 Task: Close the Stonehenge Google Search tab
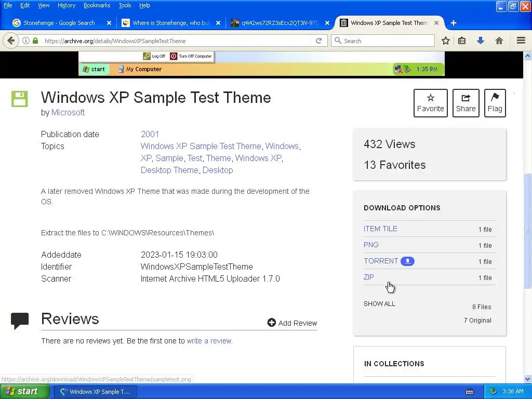[109, 23]
